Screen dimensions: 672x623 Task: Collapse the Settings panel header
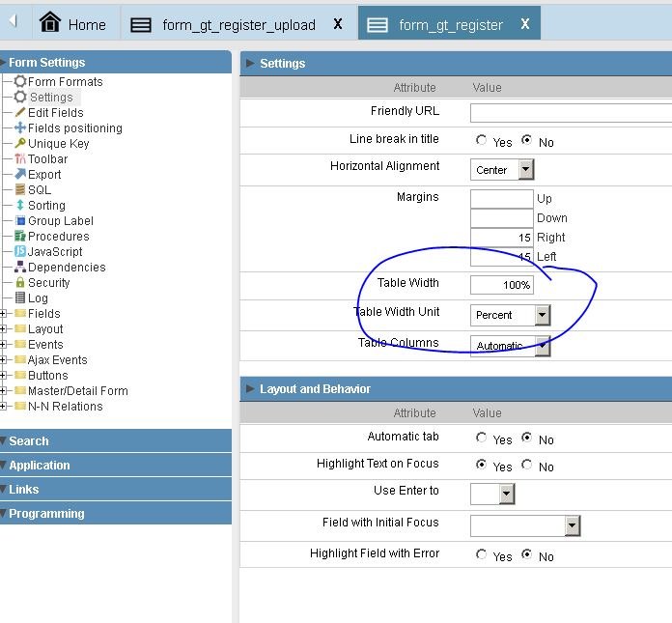point(456,64)
